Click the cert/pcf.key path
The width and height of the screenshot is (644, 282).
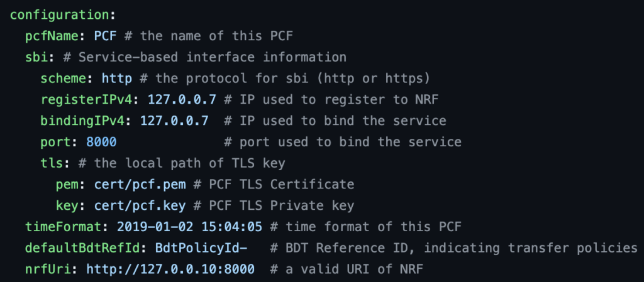pos(140,206)
